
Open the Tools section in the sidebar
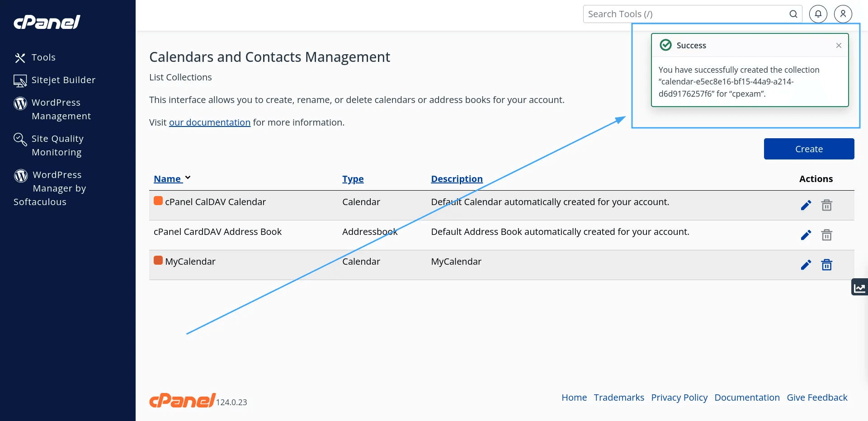click(20, 58)
